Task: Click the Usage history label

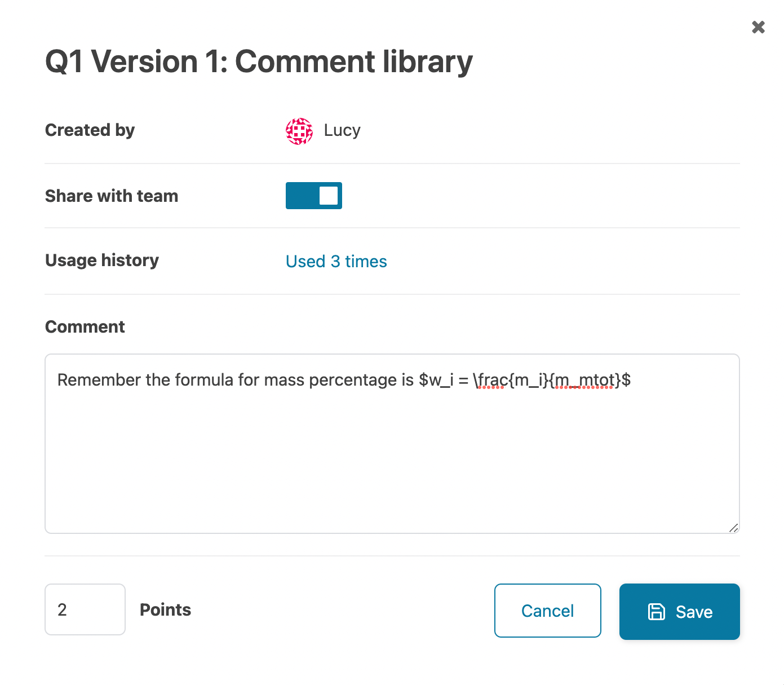Action: point(102,260)
